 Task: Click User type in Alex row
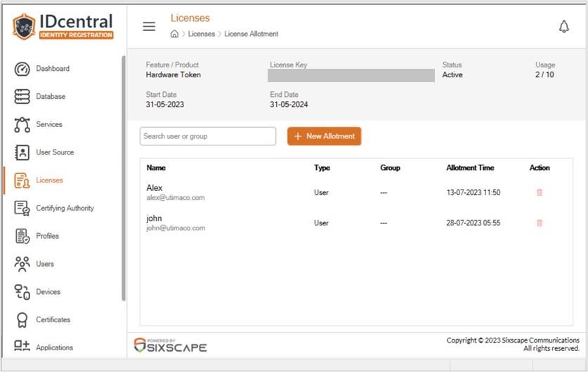point(321,192)
